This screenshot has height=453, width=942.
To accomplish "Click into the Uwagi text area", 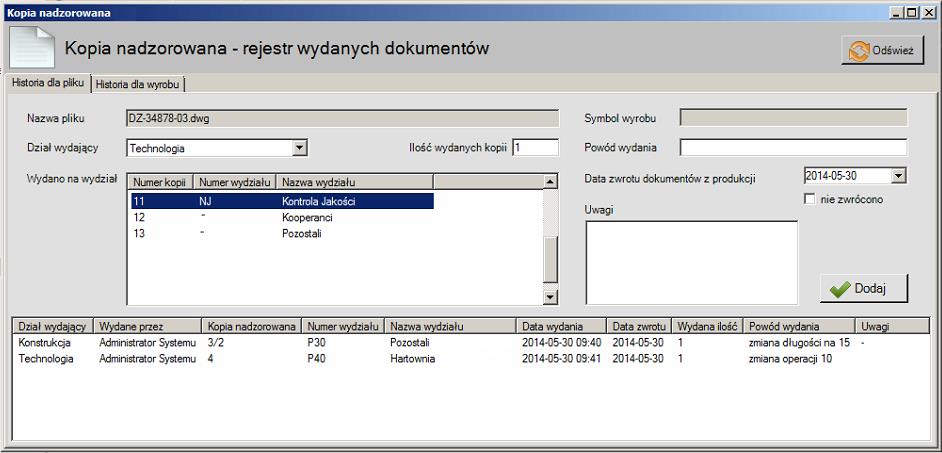I will [x=691, y=263].
